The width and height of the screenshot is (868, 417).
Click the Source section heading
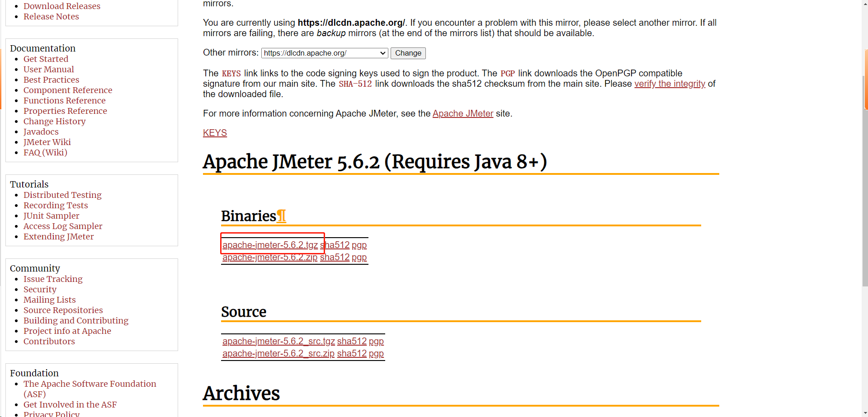[x=244, y=312]
